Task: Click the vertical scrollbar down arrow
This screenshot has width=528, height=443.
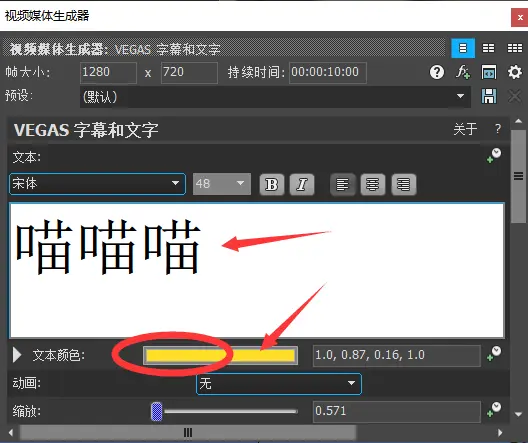Action: pos(519,414)
